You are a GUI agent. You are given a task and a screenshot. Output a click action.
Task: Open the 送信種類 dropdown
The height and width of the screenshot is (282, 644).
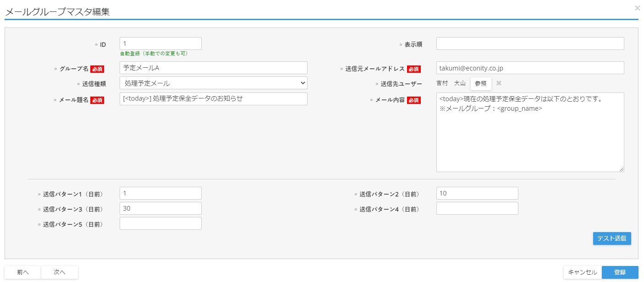click(x=213, y=83)
